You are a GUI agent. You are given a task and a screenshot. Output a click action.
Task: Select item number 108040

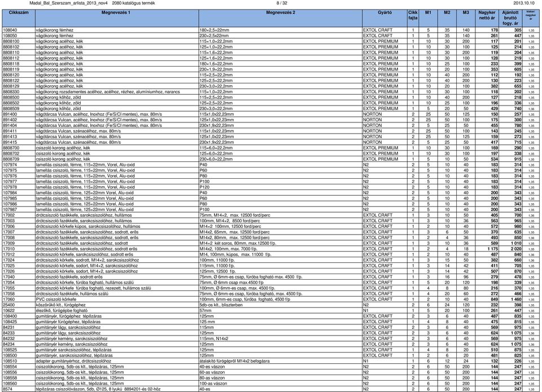(x=10, y=30)
